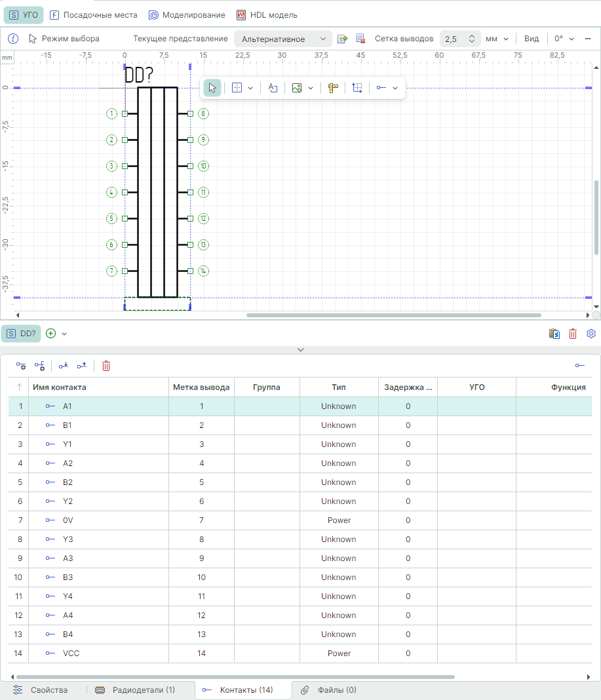Click the move contact up icon
This screenshot has width=601, height=700.
[x=82, y=366]
